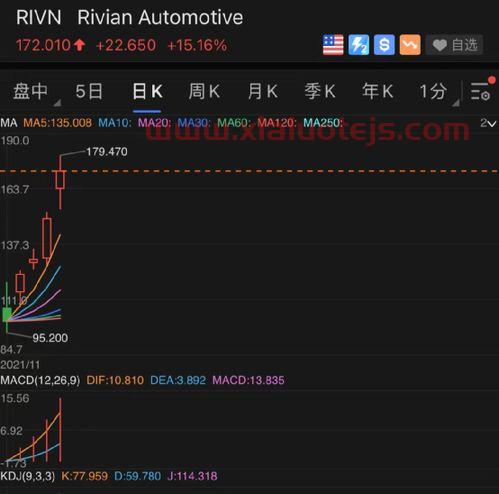Click the blue dollar sign icon
The width and height of the screenshot is (499, 494).
coord(384,44)
